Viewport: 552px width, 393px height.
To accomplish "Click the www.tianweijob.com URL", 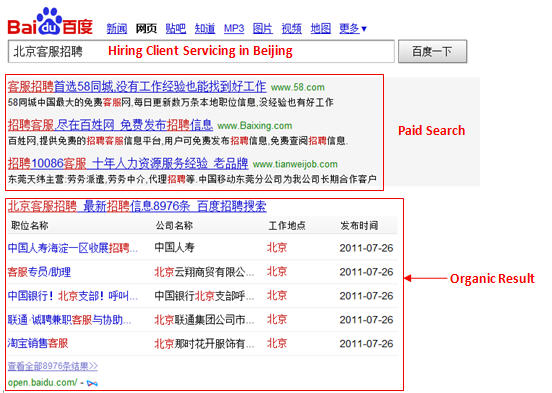I will point(295,164).
